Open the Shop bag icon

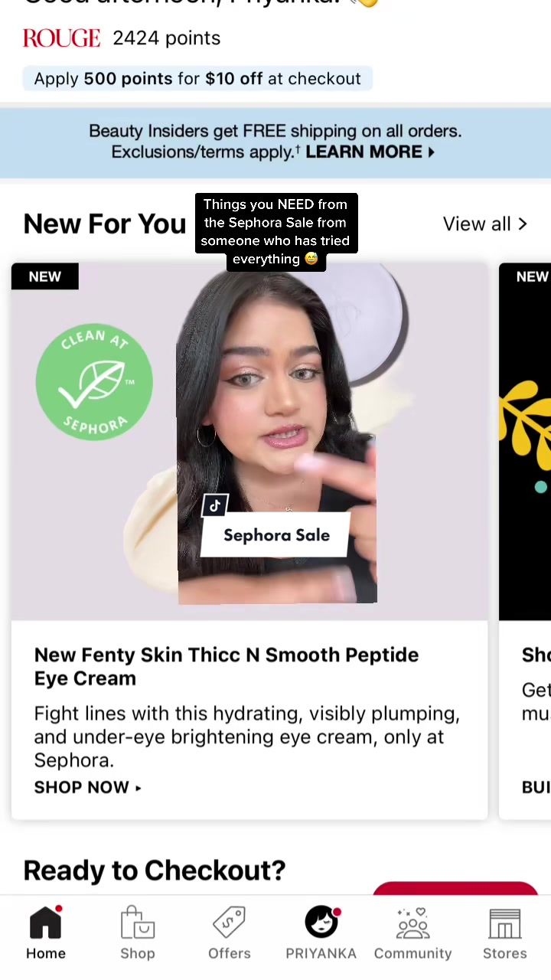pyautogui.click(x=138, y=923)
